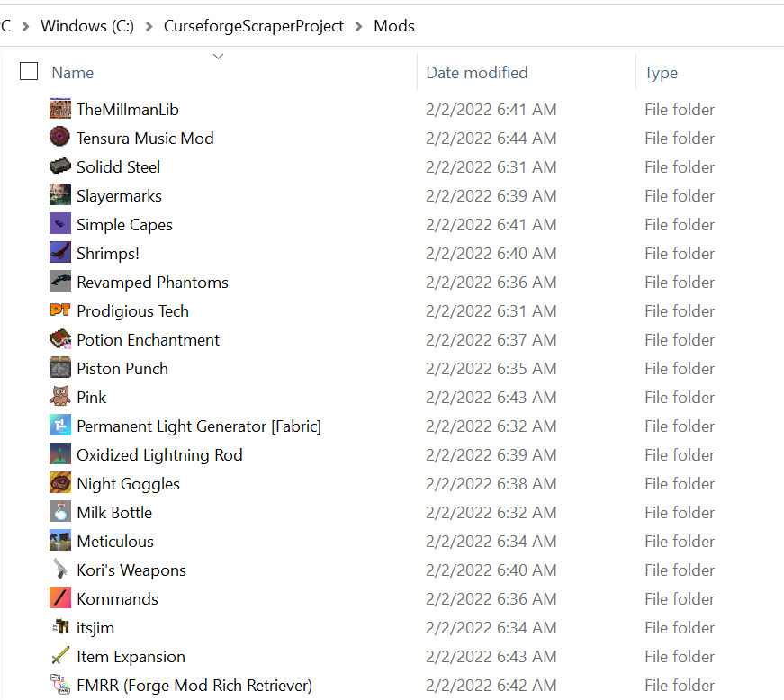Click the 2/2/2022 6:42 AM date cell
This screenshot has height=700, width=784.
pos(491,686)
